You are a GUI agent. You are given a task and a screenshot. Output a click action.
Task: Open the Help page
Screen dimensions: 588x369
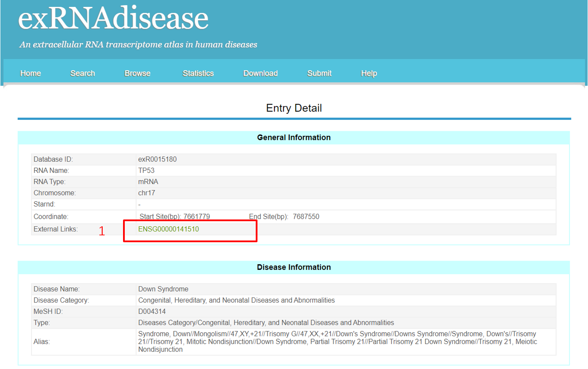[369, 73]
